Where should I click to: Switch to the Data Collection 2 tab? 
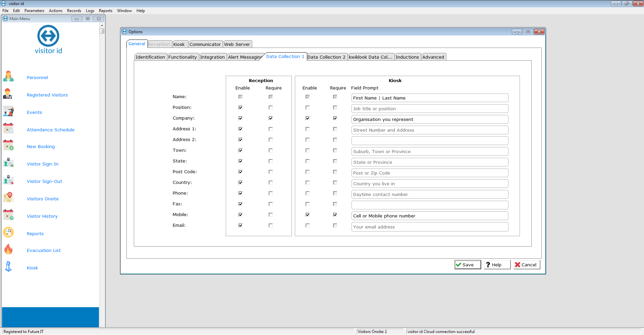coord(326,57)
